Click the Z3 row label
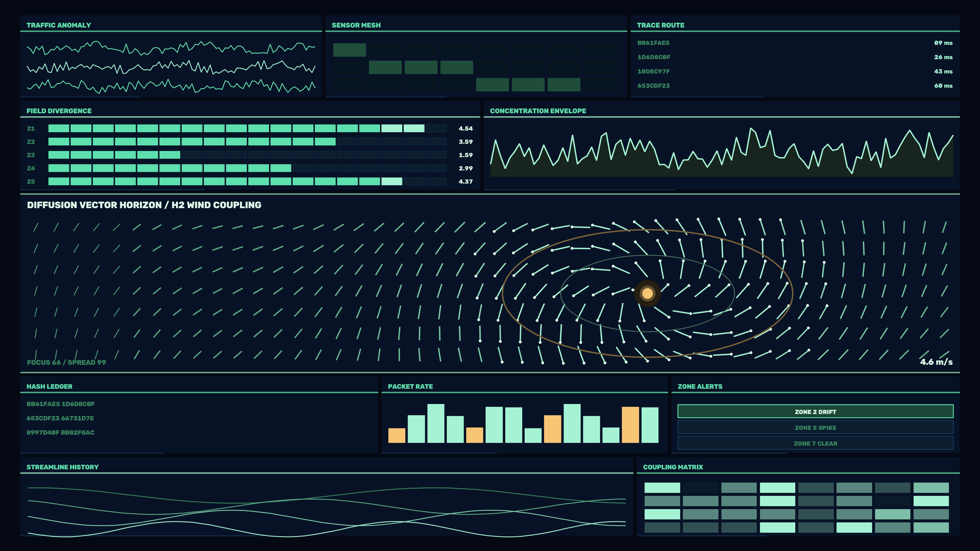 pos(31,155)
